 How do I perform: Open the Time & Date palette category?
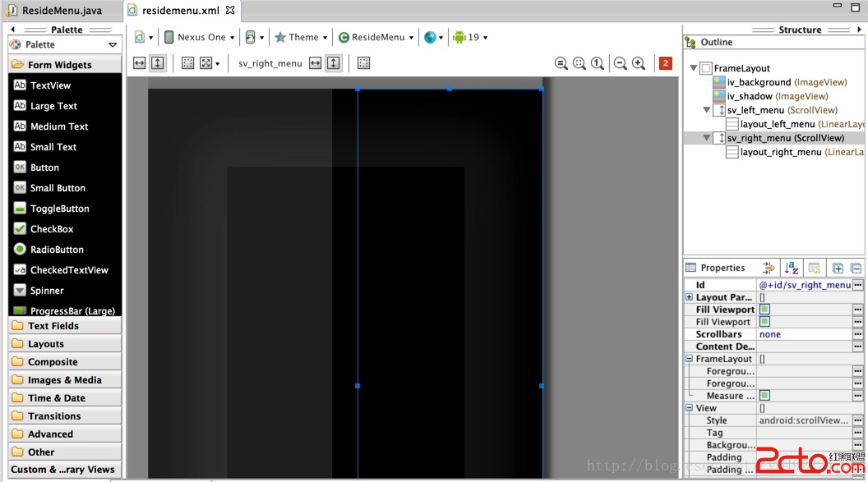click(x=65, y=397)
